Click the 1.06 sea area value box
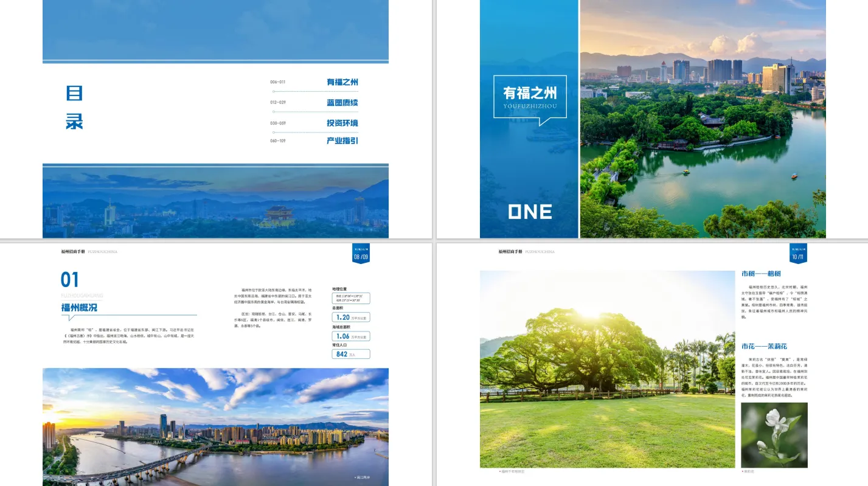Image resolution: width=868 pixels, height=486 pixels. click(x=351, y=336)
